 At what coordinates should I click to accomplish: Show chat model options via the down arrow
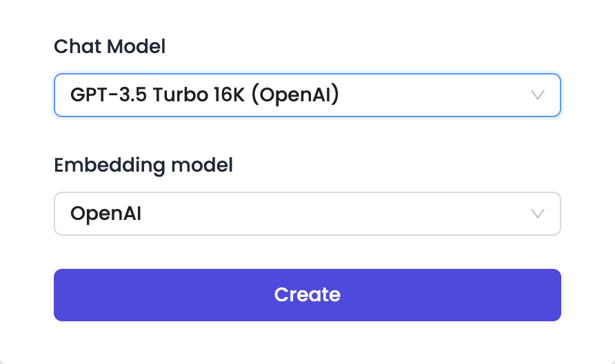coord(538,95)
